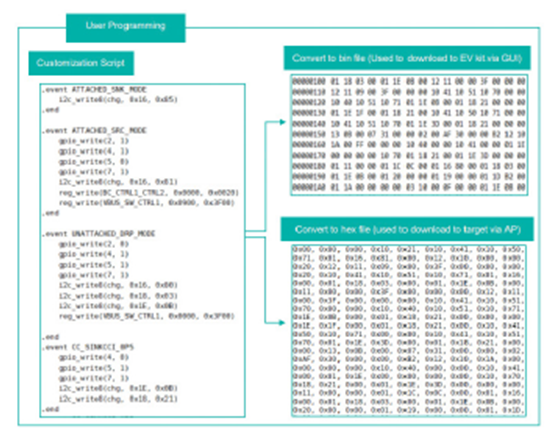This screenshot has height=437, width=560.
Task: Select the 'i2c_write8(chg, 0x18, 0x21)' script line
Action: click(118, 398)
